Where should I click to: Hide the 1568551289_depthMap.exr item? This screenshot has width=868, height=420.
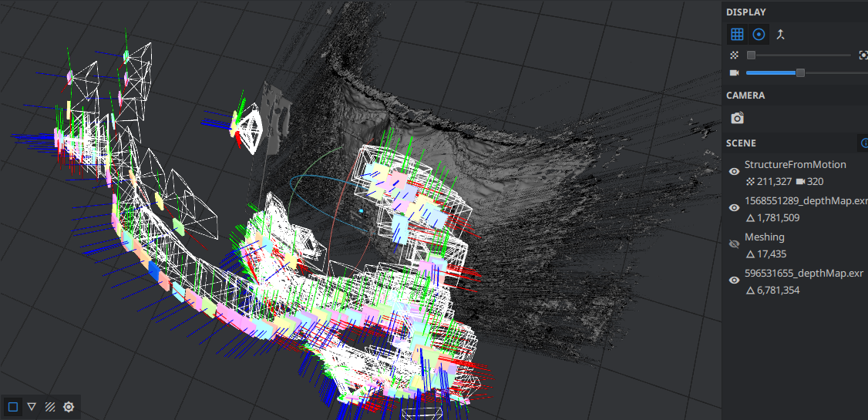(x=734, y=207)
